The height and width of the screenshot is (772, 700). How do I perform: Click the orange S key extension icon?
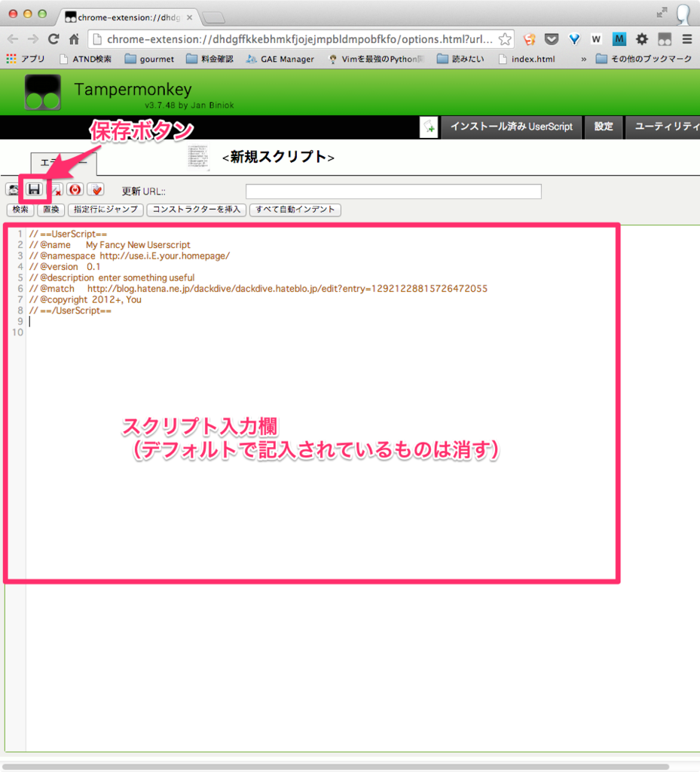click(529, 39)
